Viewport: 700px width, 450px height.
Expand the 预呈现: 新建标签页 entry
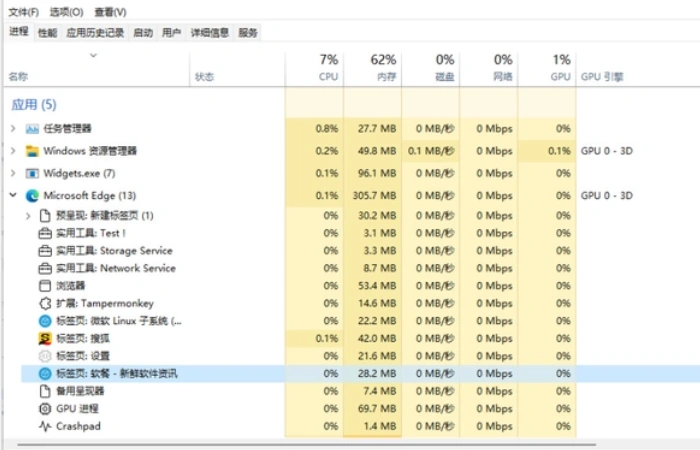coord(27,215)
